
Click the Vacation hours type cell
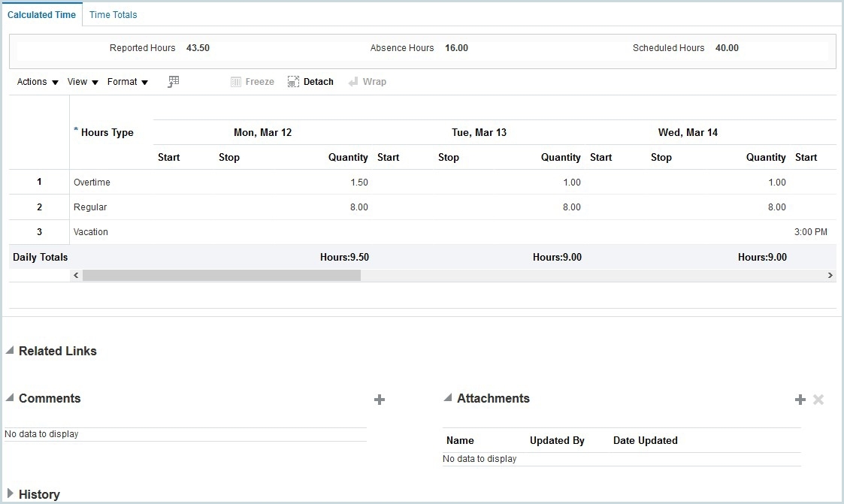[90, 231]
